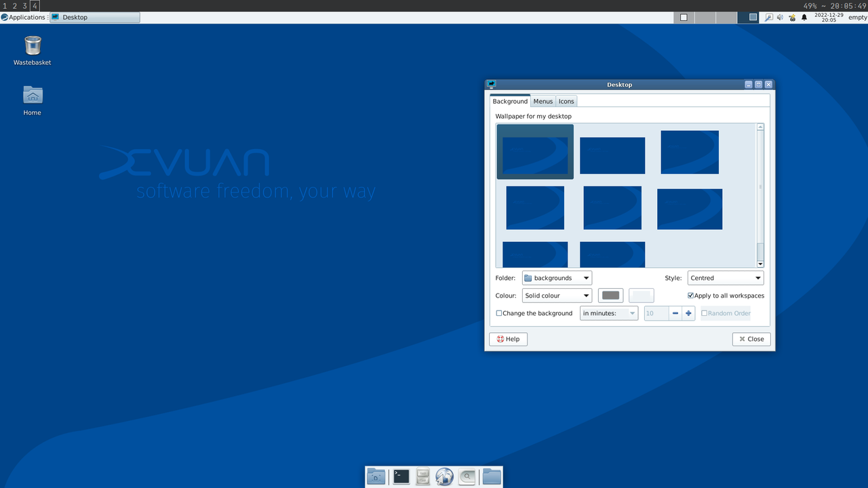Select the highlighted first wallpaper thumbnail
This screenshot has width=868, height=488.
coord(535,152)
